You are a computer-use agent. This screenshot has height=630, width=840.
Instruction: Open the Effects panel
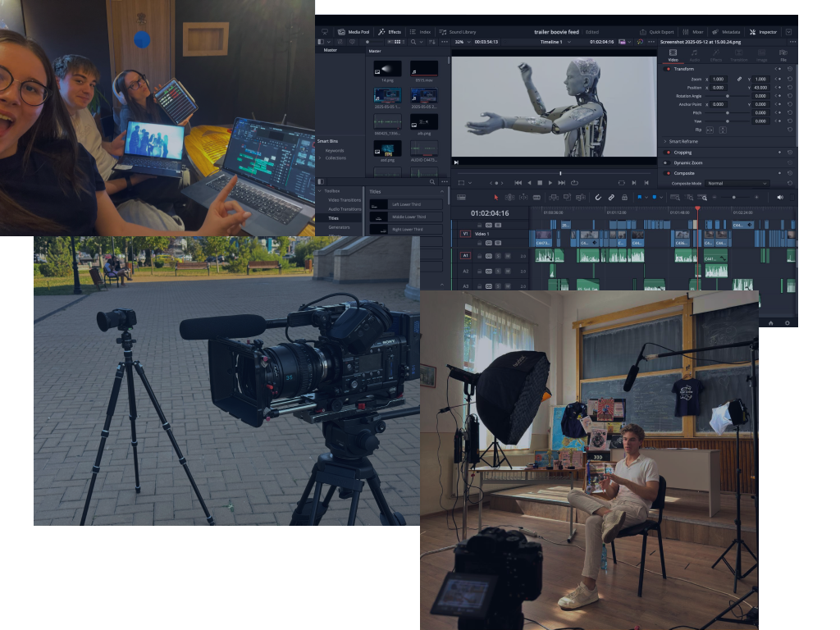[x=390, y=32]
